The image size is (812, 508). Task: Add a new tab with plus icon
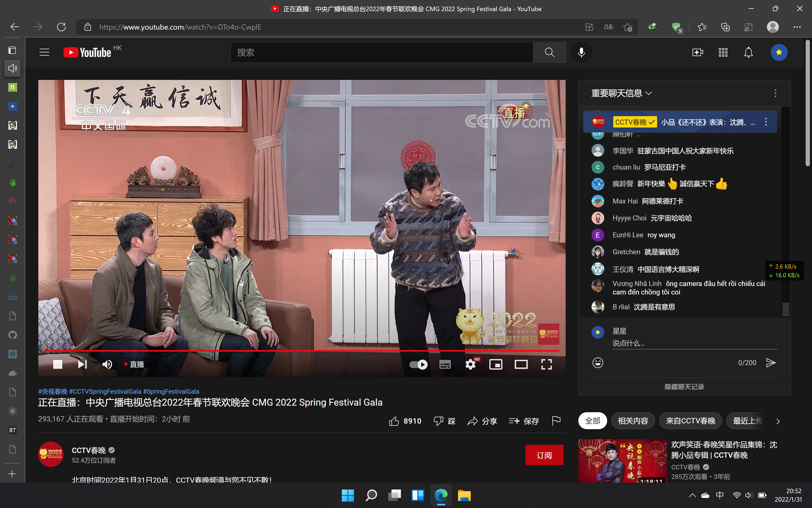coord(12,474)
